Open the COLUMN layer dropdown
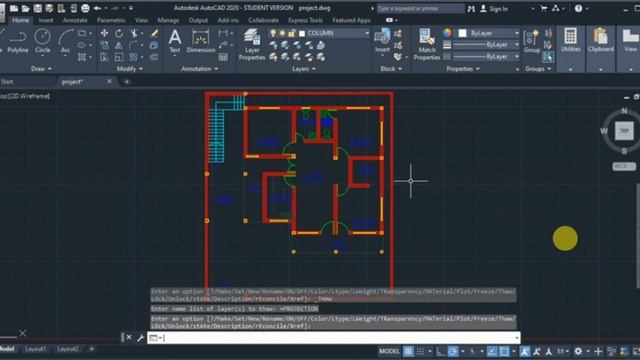This screenshot has width=640, height=360. [367, 33]
